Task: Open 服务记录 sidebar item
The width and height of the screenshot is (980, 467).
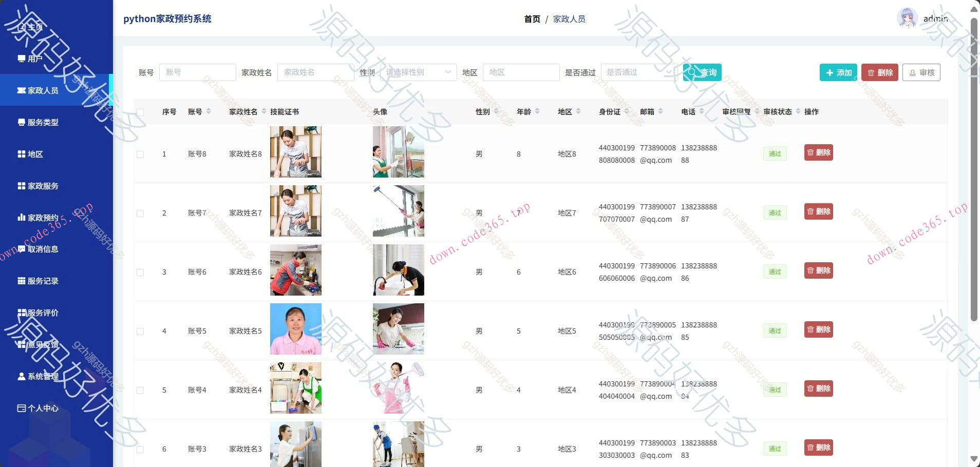Action: tap(56, 281)
